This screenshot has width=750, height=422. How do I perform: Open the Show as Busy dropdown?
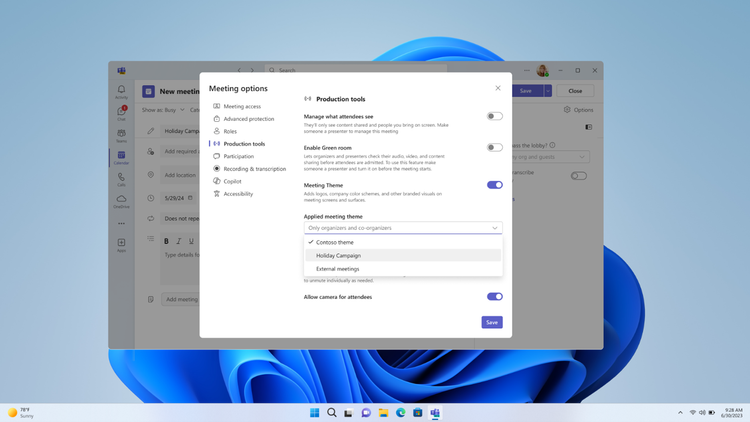pos(163,110)
